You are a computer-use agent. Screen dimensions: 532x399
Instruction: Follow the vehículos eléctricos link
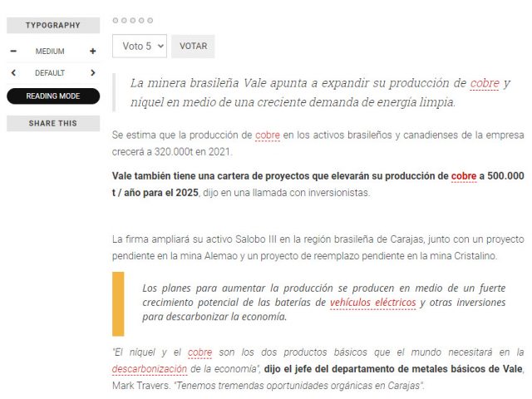(x=372, y=303)
